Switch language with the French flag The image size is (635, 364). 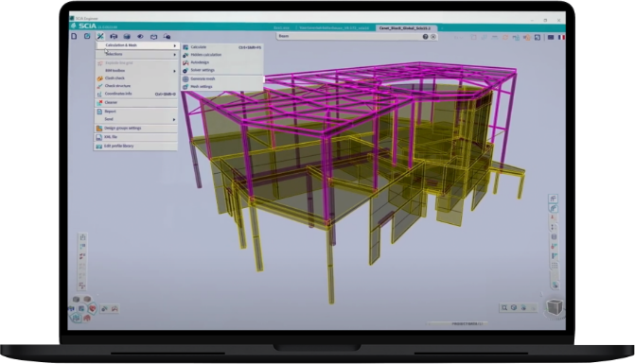tap(561, 37)
